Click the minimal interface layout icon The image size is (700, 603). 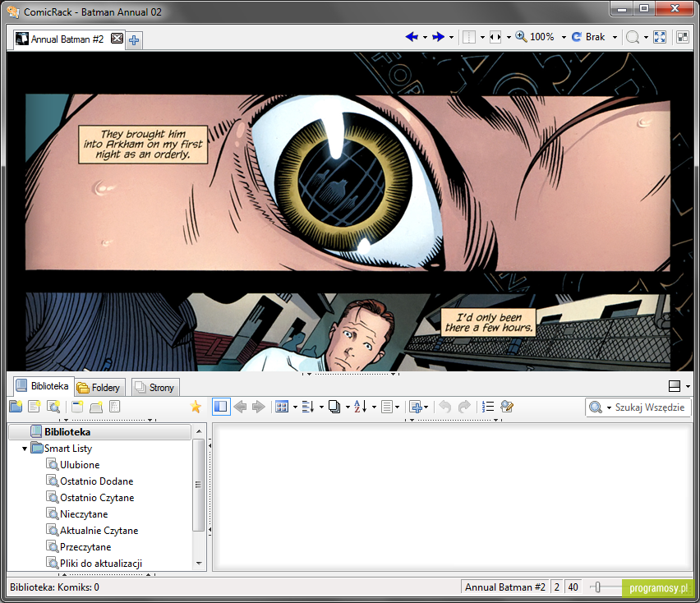683,37
